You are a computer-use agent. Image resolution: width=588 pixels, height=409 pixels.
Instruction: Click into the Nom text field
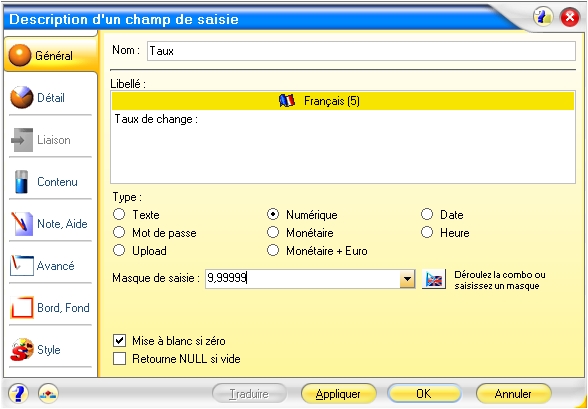tap(361, 51)
